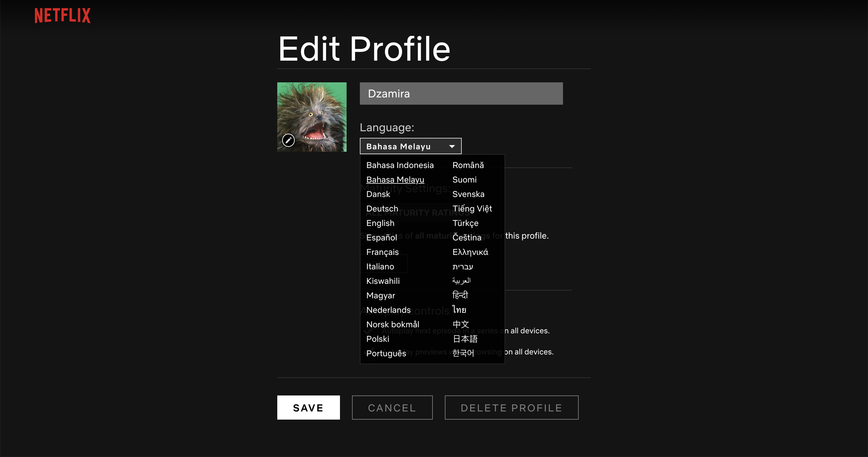
Task: Choose 日本語 from the language list
Action: [x=465, y=339]
